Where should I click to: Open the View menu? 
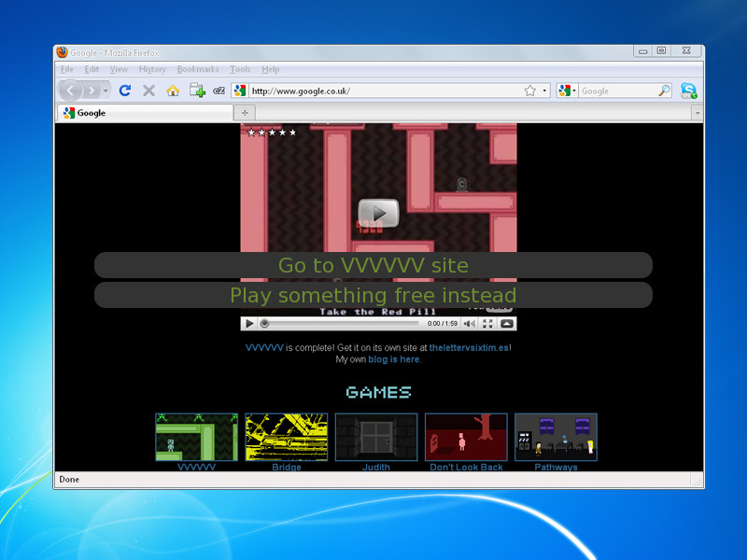coord(119,69)
